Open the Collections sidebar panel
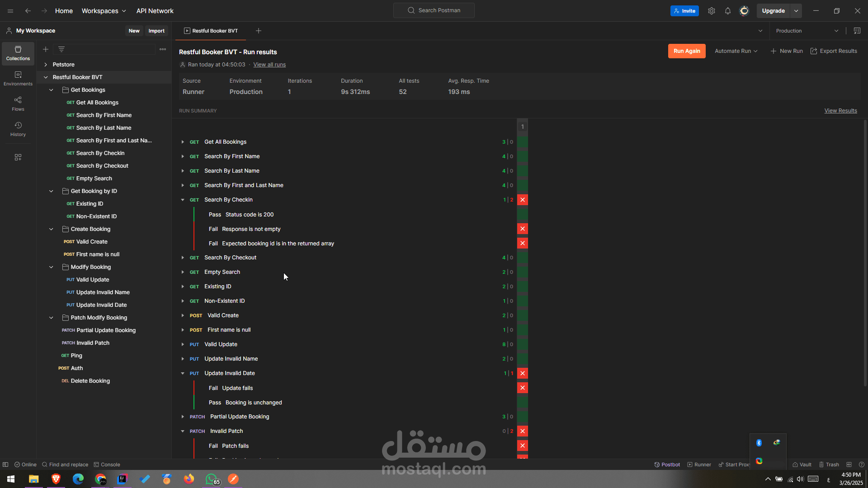868x488 pixels. pos(18,53)
